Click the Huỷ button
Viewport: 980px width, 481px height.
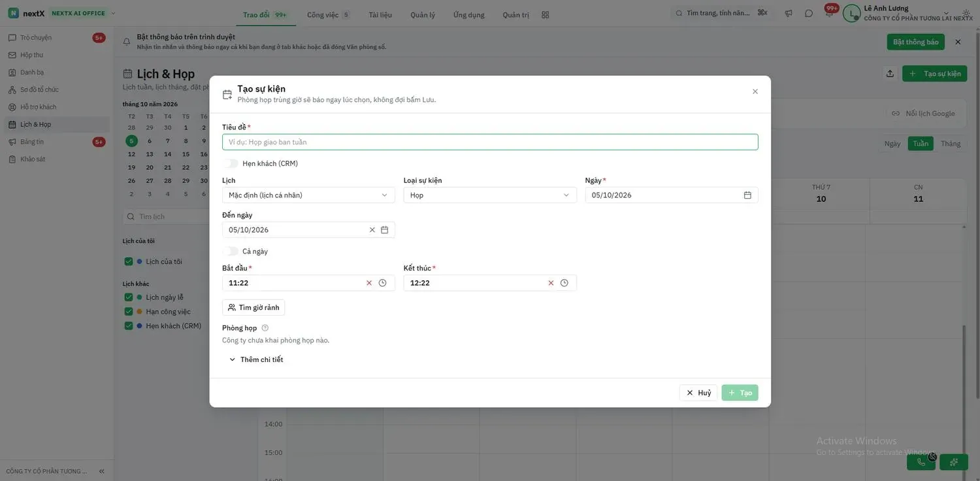pyautogui.click(x=698, y=393)
